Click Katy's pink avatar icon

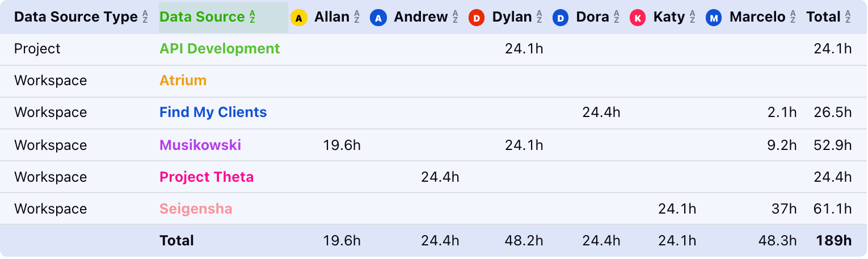point(638,18)
